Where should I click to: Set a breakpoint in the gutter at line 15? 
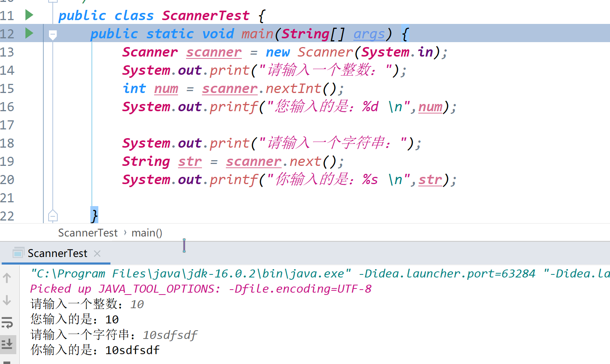29,88
